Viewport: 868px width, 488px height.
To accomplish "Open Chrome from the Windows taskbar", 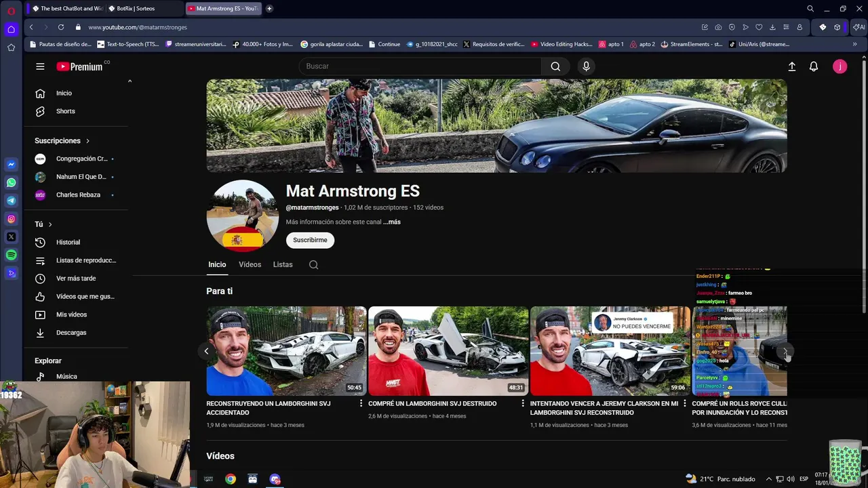I will [x=231, y=479].
